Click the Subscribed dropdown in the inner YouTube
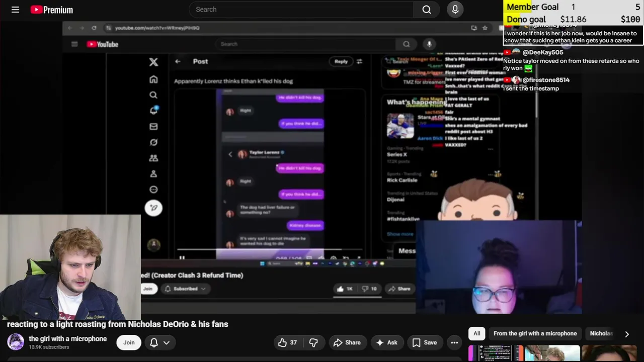Image resolution: width=644 pixels, height=362 pixels. tap(186, 289)
